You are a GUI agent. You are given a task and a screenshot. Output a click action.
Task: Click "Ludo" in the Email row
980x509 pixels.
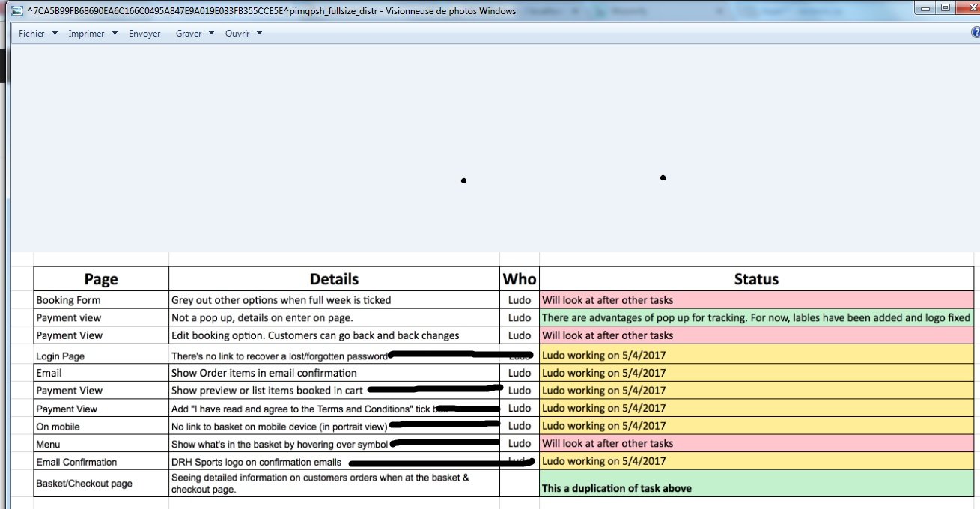[x=520, y=373]
